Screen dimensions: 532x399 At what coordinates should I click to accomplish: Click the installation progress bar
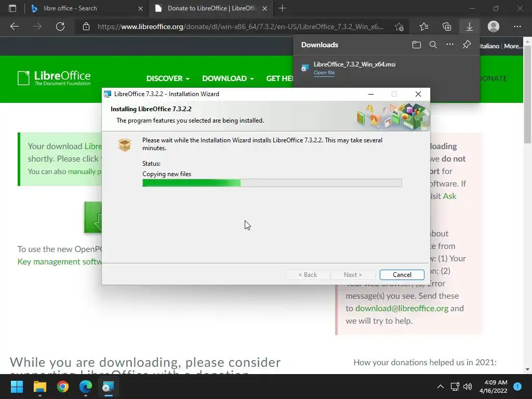(x=272, y=183)
